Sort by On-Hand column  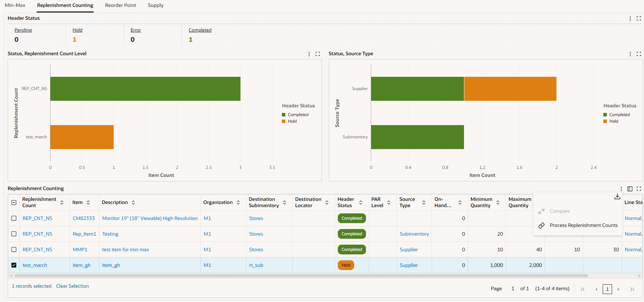[460, 202]
